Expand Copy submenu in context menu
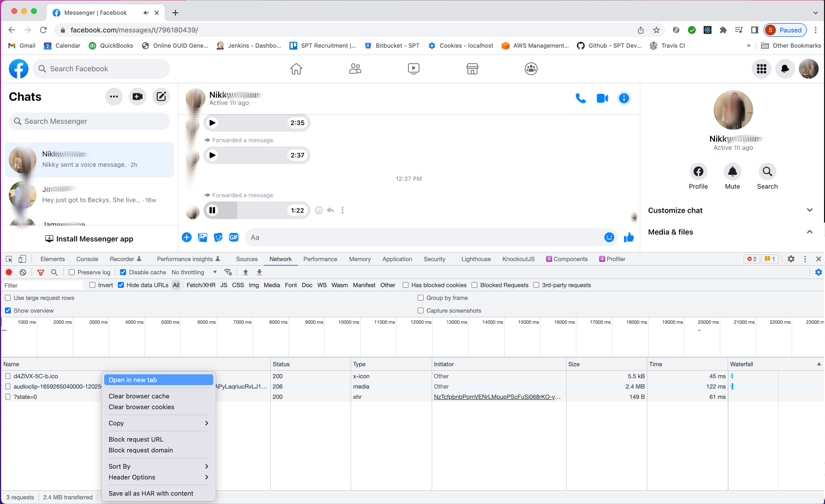 point(158,423)
